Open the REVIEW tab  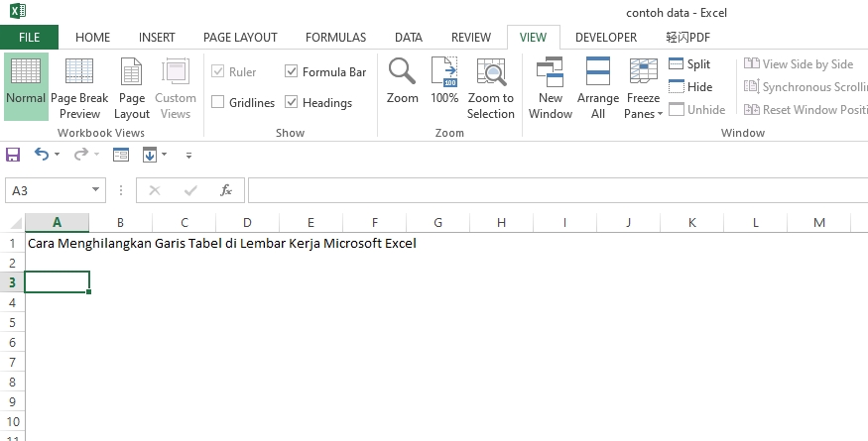tap(470, 37)
